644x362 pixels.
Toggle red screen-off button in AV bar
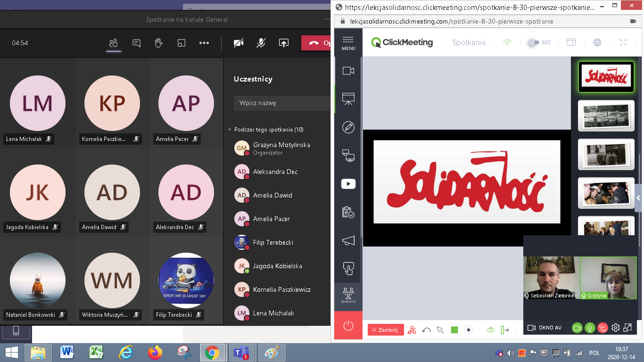point(603,328)
